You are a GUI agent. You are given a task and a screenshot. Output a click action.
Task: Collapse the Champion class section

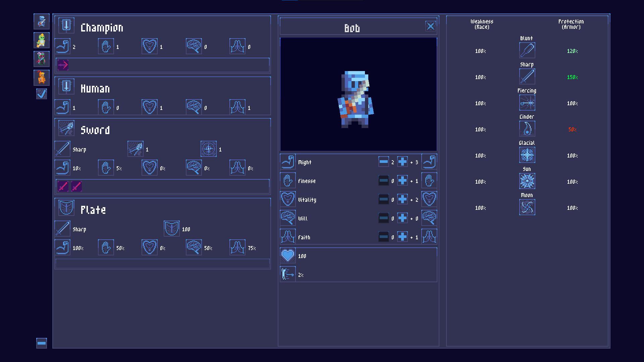[66, 25]
